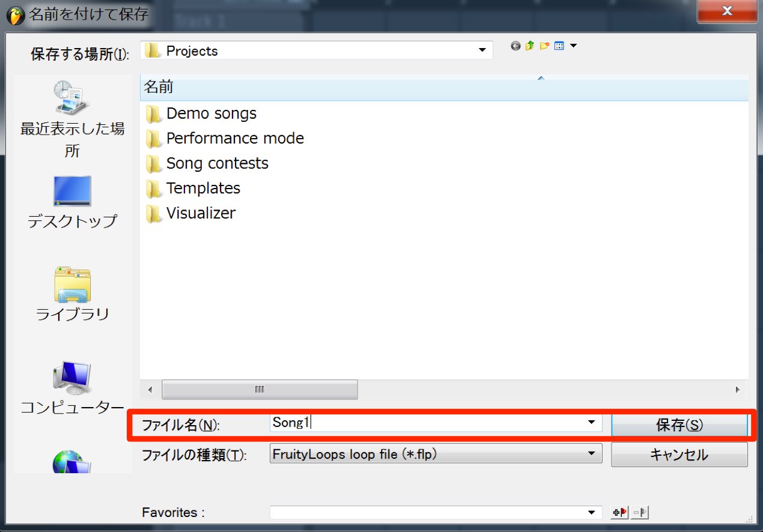Open the view menu grid icon
Screen dimensions: 763x532
tap(559, 46)
